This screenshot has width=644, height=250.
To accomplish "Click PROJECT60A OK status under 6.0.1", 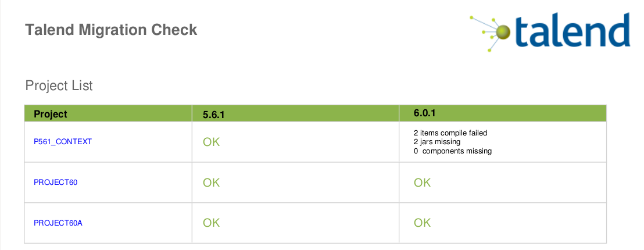I will coord(423,223).
